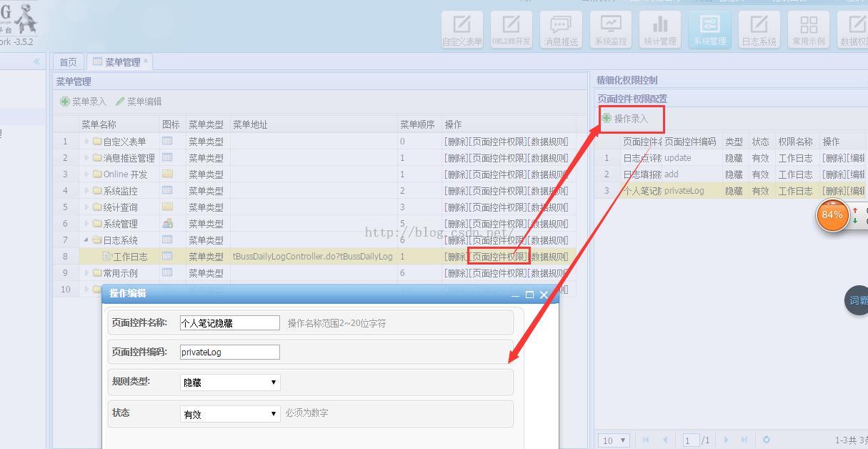Refresh the permissions grid via pagination icon
This screenshot has width=868, height=449.
(767, 440)
